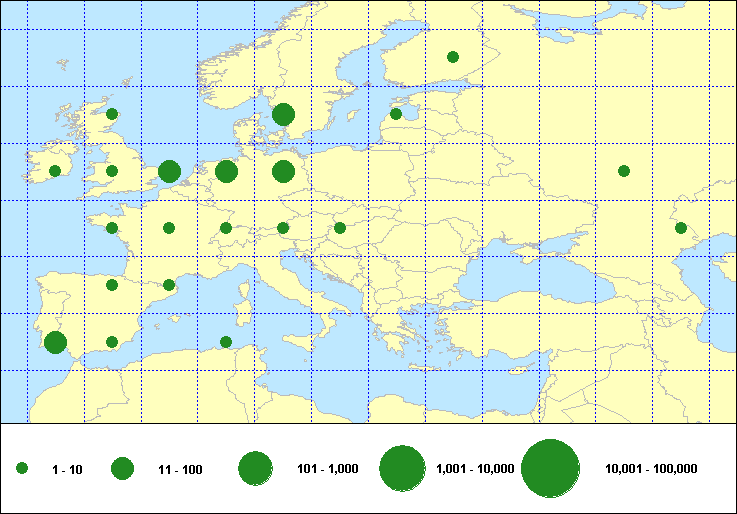The image size is (737, 514).
Task: Select the far-east marker near the Caspian
Action: point(681,228)
